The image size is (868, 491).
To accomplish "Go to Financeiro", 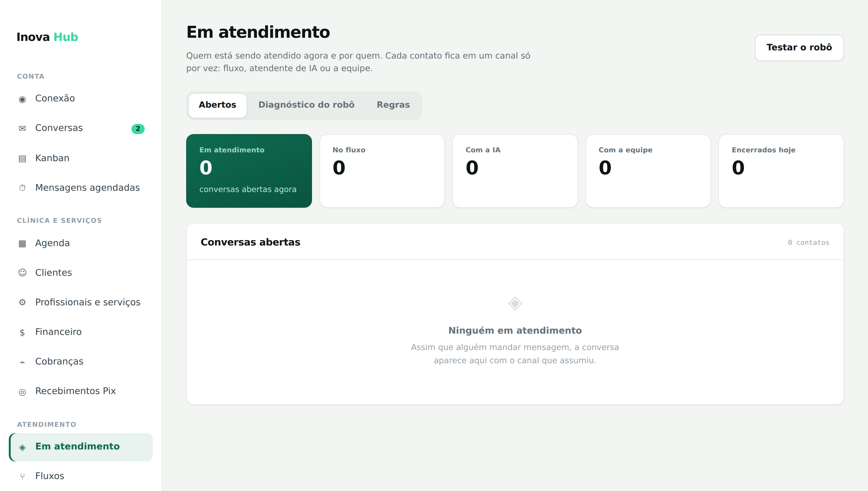I will click(81, 332).
